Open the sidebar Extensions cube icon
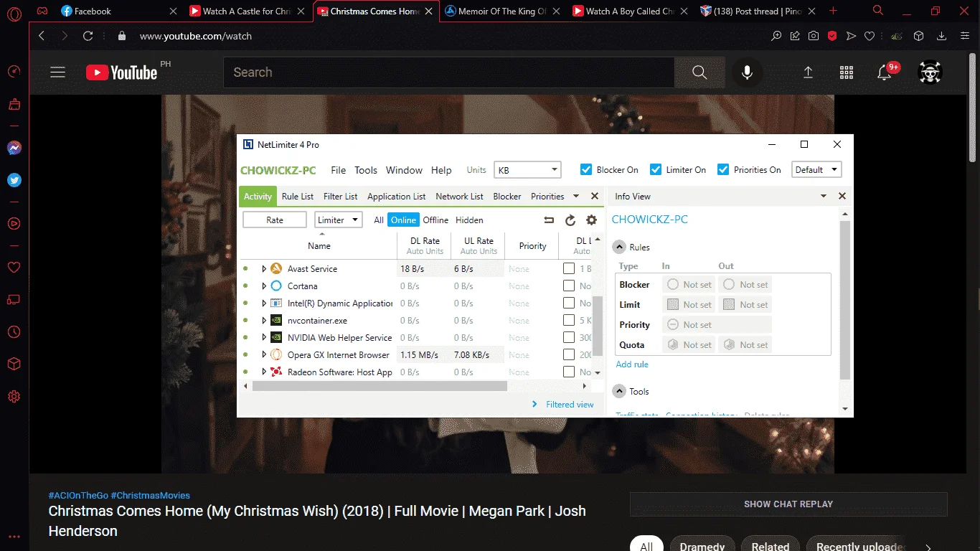The height and width of the screenshot is (551, 980). tap(14, 364)
